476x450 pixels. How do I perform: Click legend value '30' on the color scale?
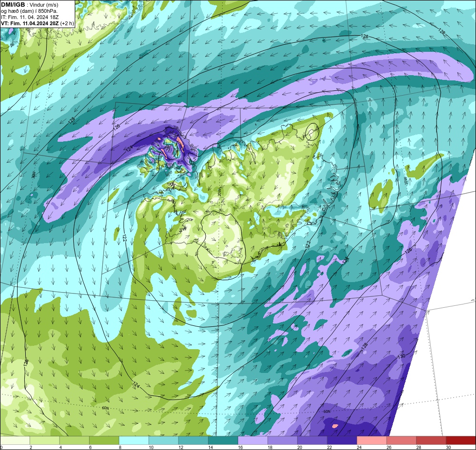coord(448,447)
